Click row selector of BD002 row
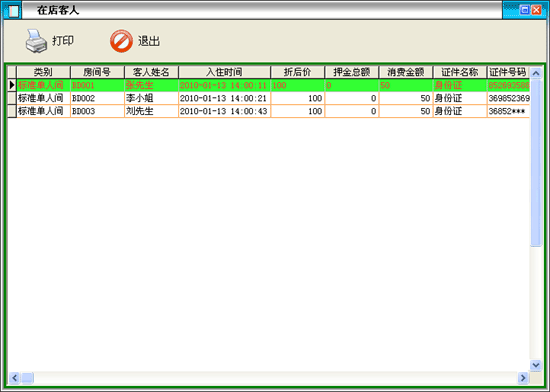 12,98
